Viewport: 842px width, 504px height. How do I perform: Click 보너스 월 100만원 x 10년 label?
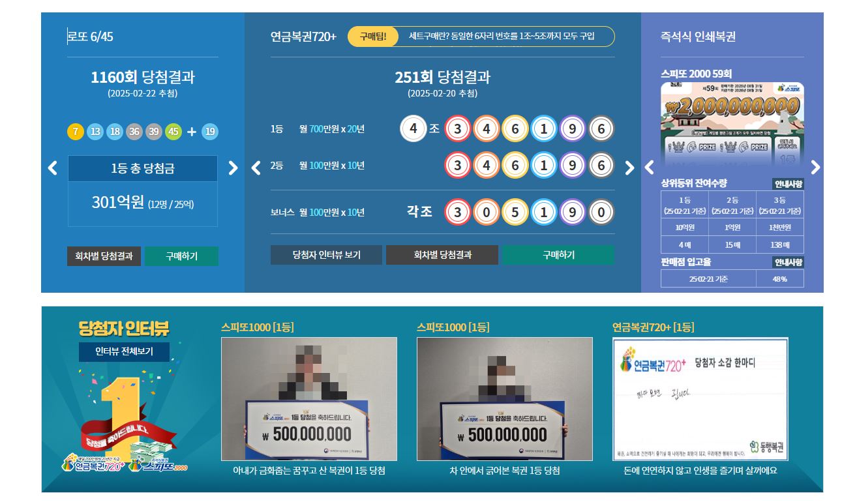pos(318,213)
